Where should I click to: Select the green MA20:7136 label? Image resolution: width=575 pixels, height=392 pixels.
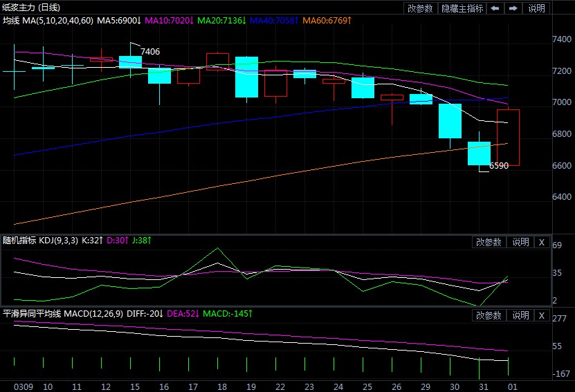pos(223,21)
